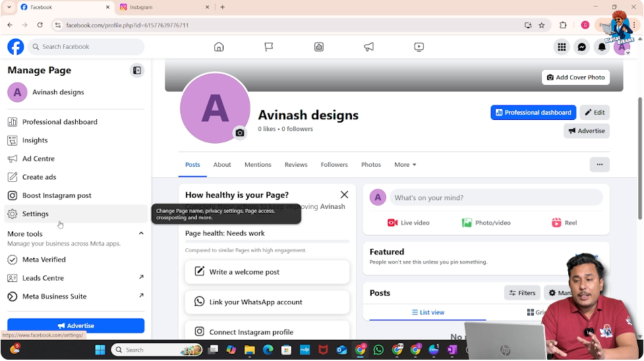Switch to the Mentions tab

258,165
